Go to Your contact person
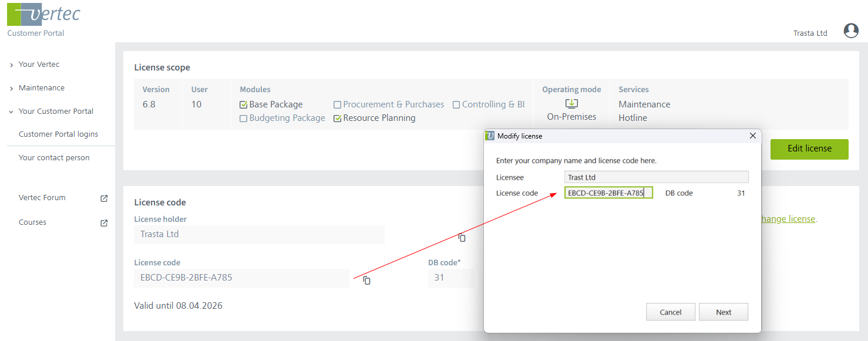This screenshot has height=341, width=868. coord(54,158)
